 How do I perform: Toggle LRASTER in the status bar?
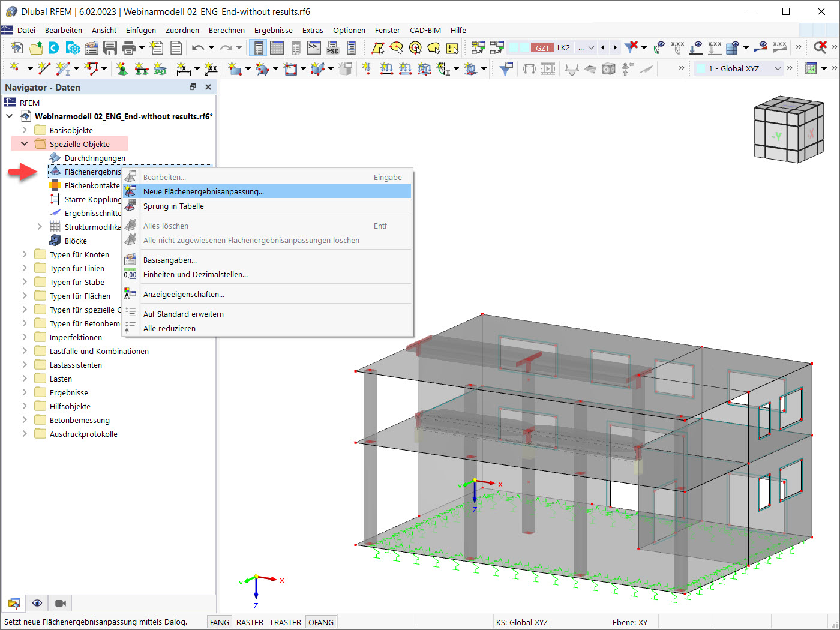pos(286,622)
